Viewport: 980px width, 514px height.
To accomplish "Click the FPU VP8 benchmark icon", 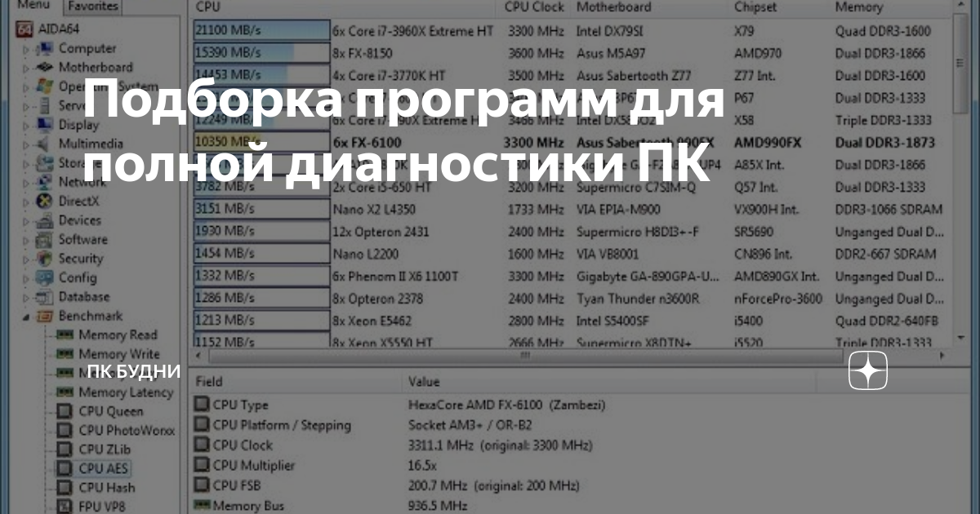I will click(x=65, y=507).
